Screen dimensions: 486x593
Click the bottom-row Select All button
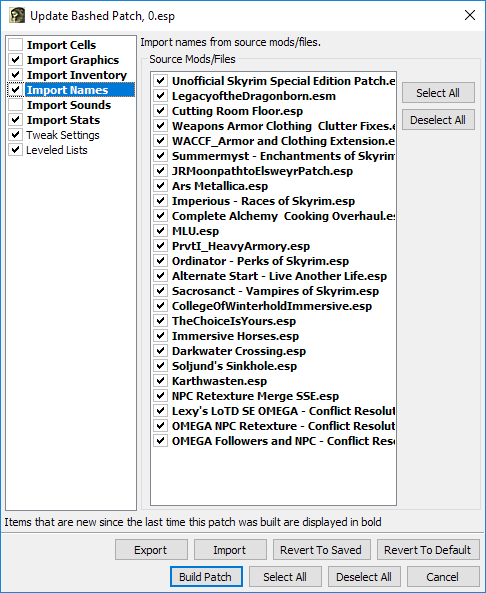coord(285,577)
